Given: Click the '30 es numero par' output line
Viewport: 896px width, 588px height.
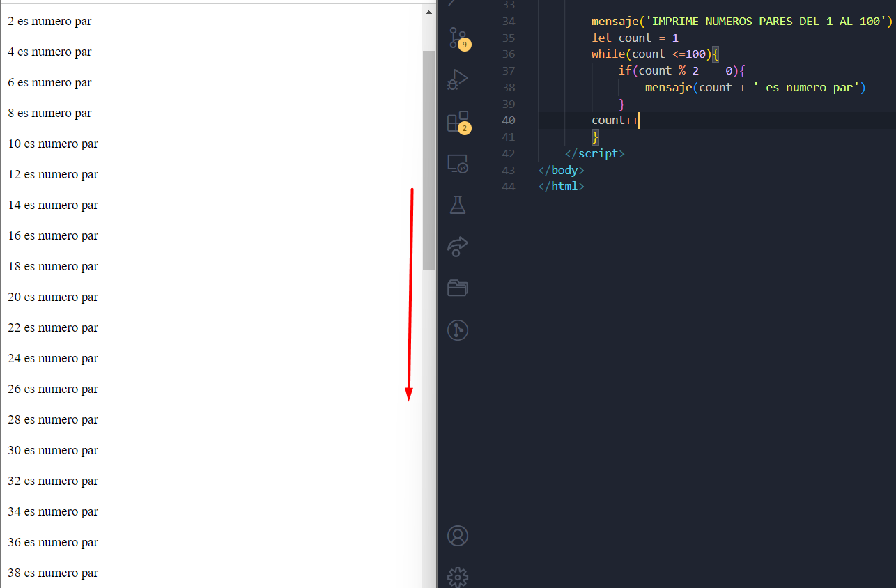Looking at the screenshot, I should click(53, 451).
